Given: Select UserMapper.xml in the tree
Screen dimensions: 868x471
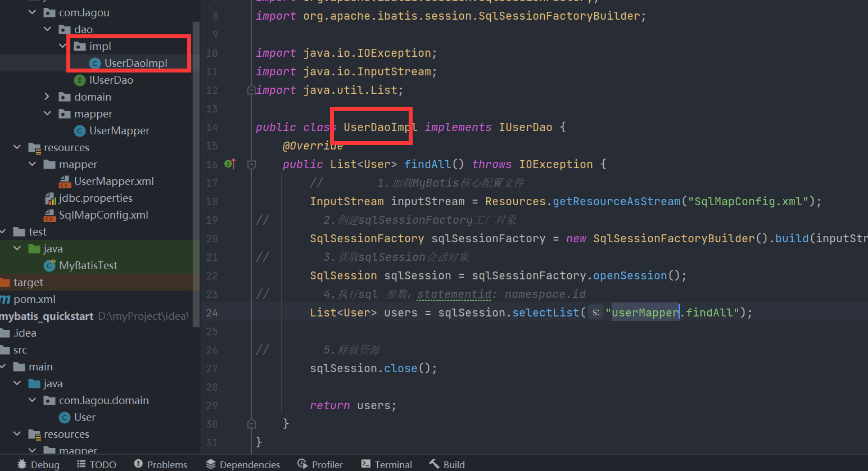Looking at the screenshot, I should 114,182.
